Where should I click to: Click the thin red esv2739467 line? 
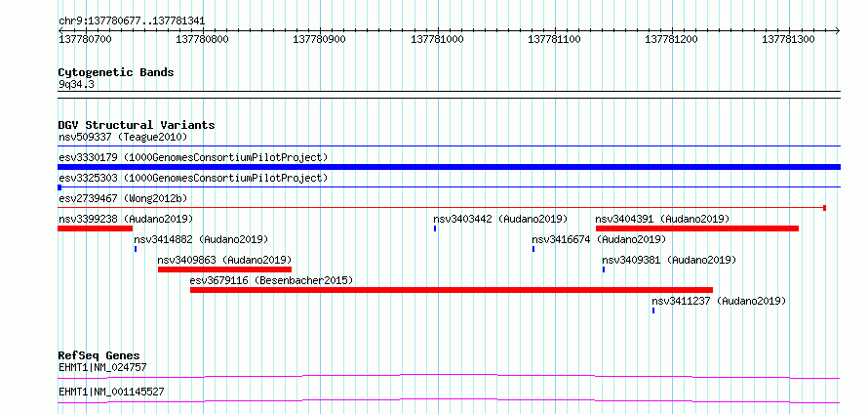(x=442, y=207)
